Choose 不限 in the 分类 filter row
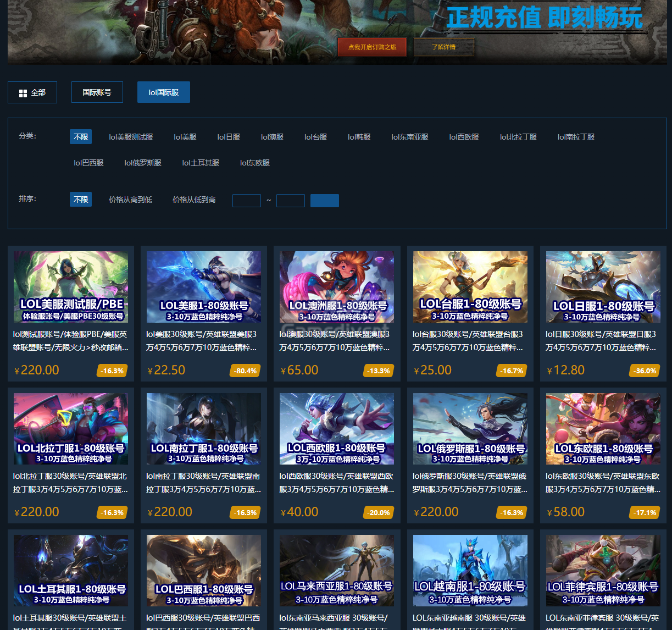This screenshot has width=672, height=630. pos(81,137)
